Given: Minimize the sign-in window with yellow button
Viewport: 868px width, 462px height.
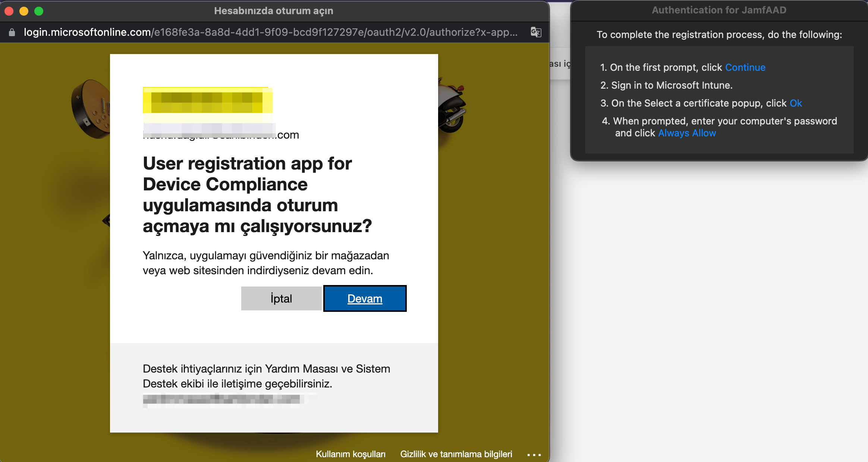Looking at the screenshot, I should [24, 11].
